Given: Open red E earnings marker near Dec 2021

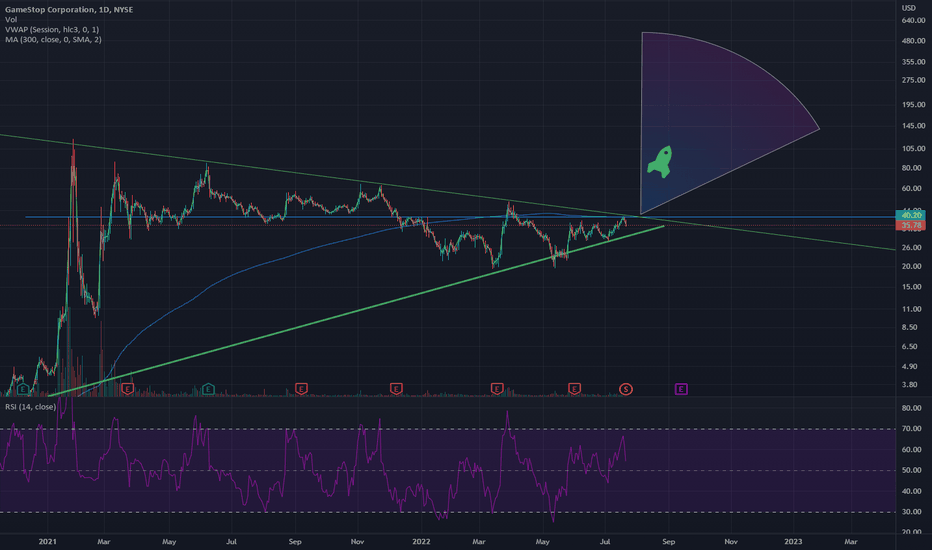Looking at the screenshot, I should (x=396, y=389).
